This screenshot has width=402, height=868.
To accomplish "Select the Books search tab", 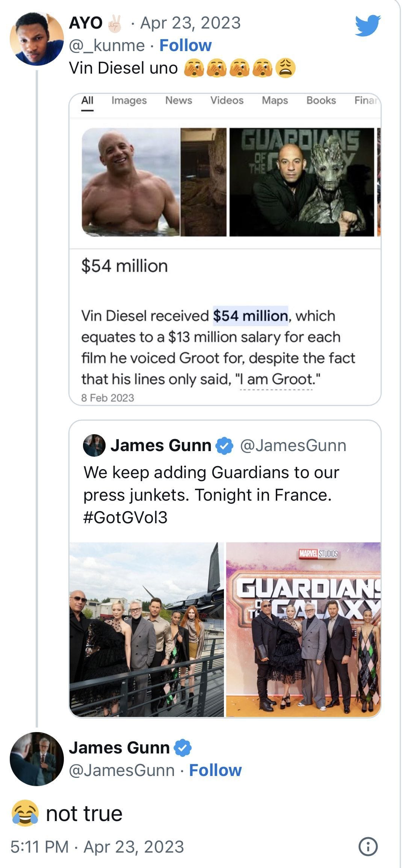I will (x=320, y=100).
